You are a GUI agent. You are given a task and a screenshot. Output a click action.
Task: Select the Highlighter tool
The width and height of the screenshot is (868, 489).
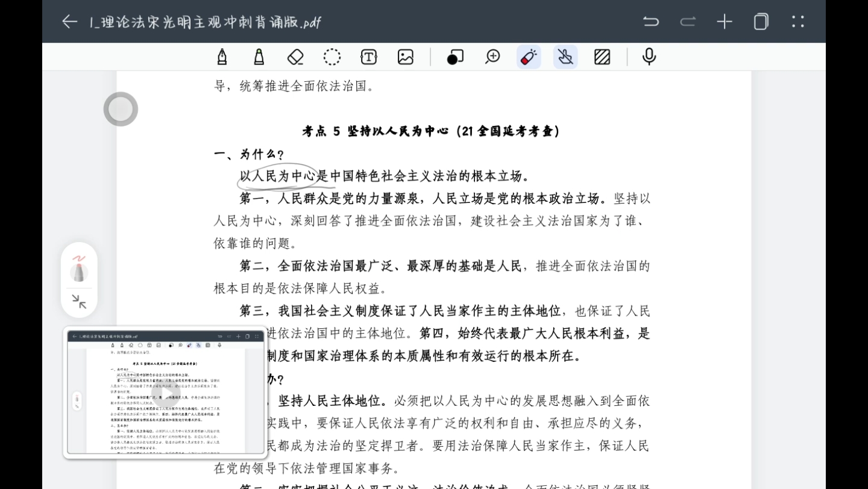(x=259, y=57)
